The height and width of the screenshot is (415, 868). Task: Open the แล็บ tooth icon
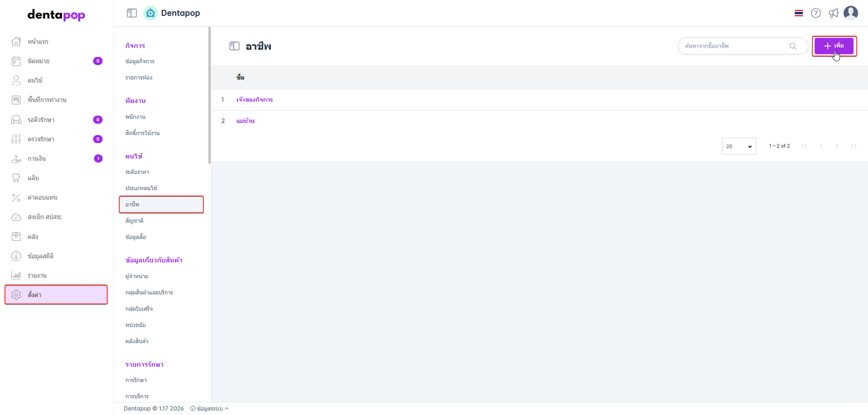(17, 178)
